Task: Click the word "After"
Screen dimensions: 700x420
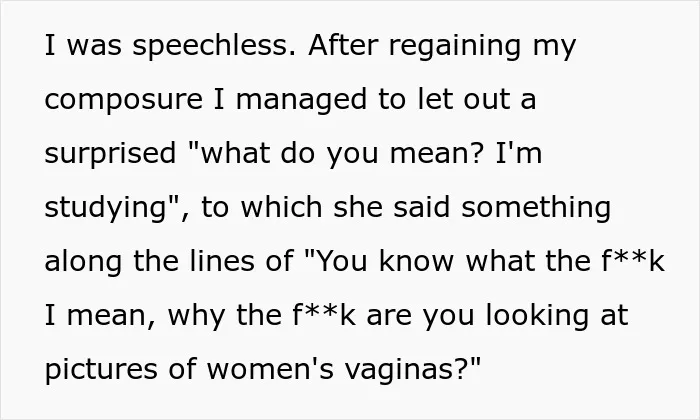Action: (x=343, y=45)
